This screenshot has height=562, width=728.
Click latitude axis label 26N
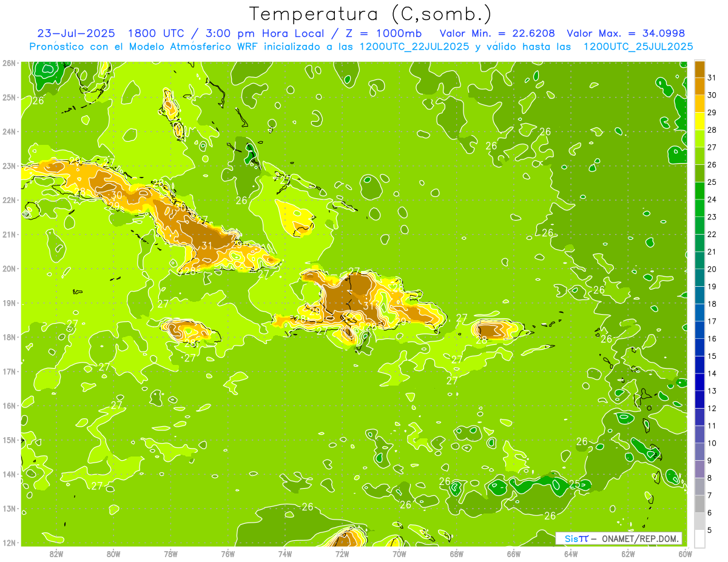[x=9, y=63]
